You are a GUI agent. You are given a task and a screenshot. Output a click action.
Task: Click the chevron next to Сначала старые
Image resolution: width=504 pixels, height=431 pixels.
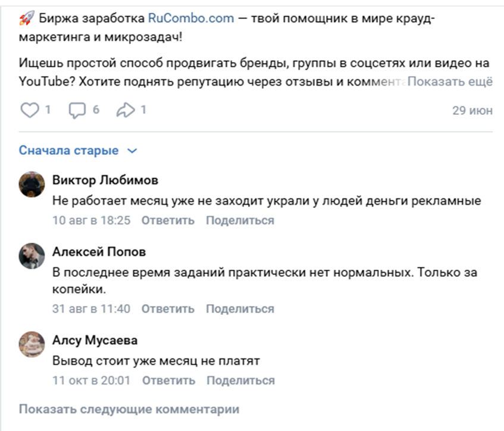(x=132, y=151)
